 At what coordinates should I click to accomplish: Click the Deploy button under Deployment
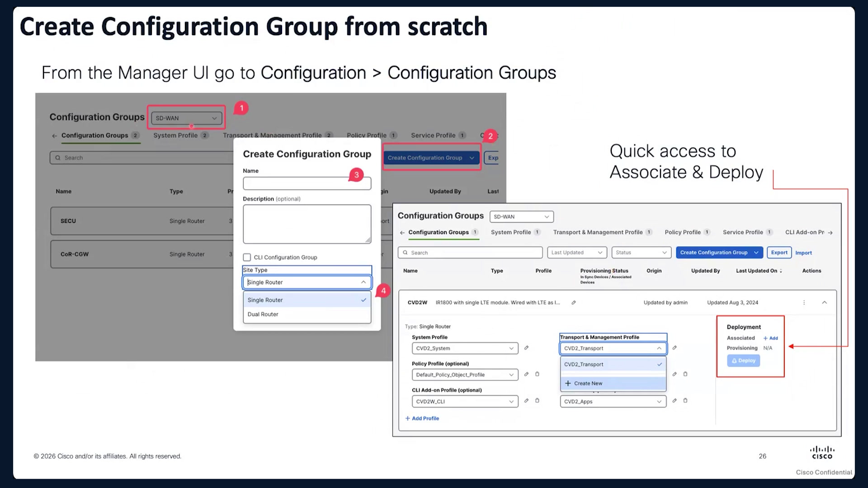(x=744, y=361)
